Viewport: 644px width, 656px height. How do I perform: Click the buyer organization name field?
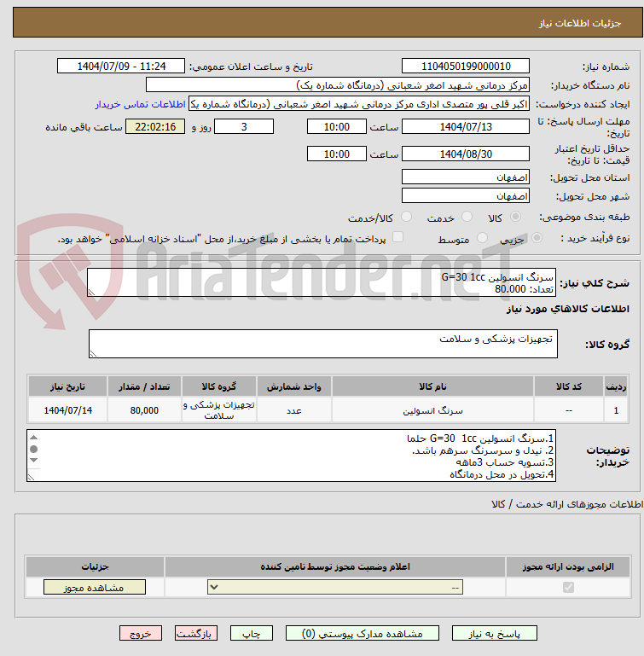click(337, 85)
